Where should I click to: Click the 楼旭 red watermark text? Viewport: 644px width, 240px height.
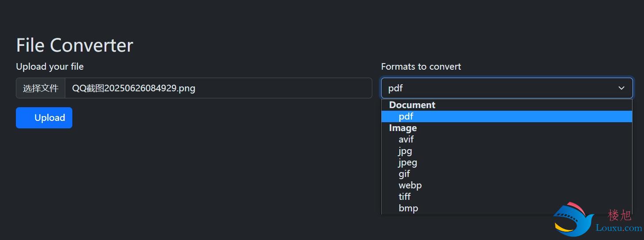[x=620, y=215]
